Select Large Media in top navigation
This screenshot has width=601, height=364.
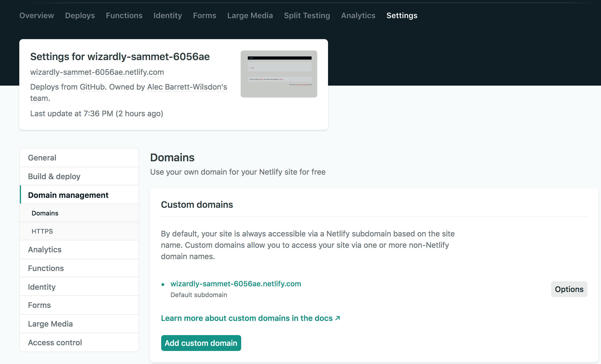[250, 16]
